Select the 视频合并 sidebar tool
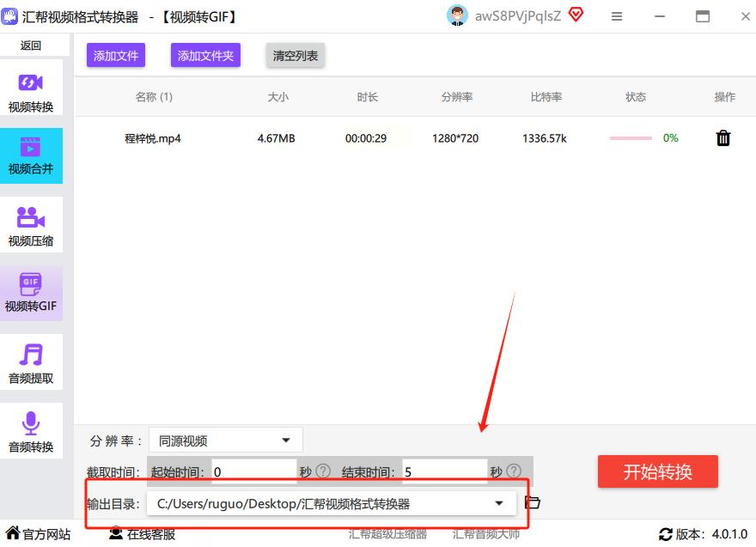The height and width of the screenshot is (547, 756). [x=31, y=155]
